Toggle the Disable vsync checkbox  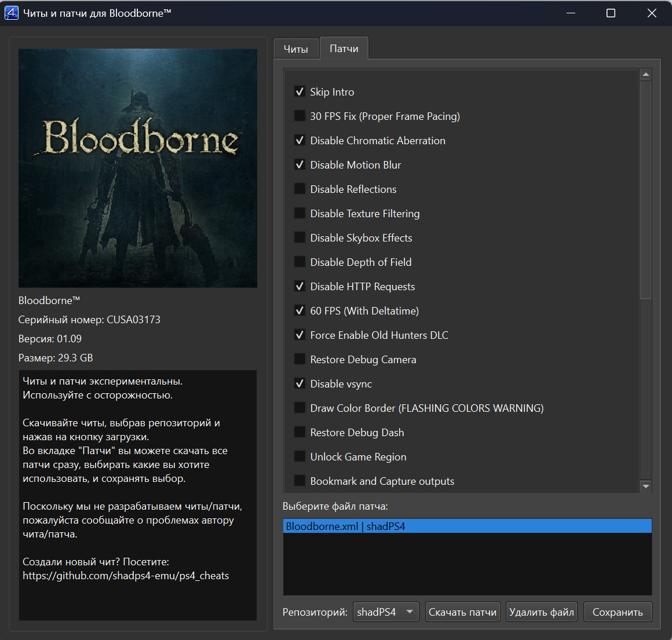pos(300,384)
